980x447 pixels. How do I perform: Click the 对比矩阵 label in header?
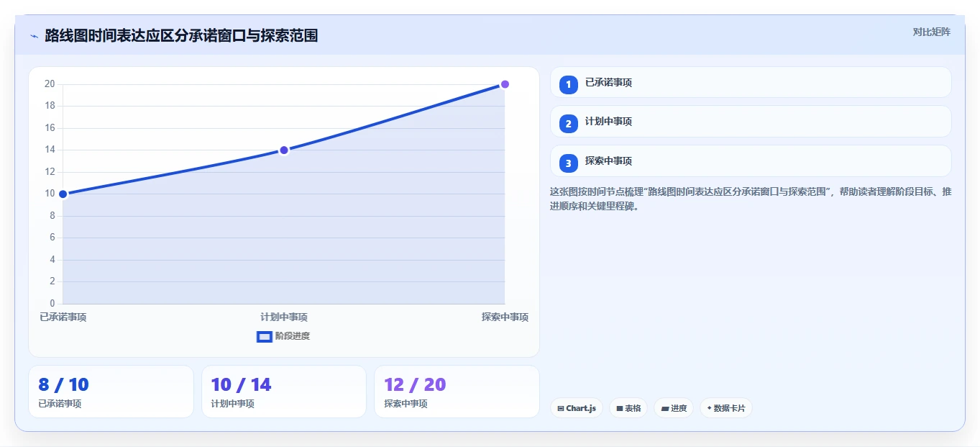(x=931, y=32)
